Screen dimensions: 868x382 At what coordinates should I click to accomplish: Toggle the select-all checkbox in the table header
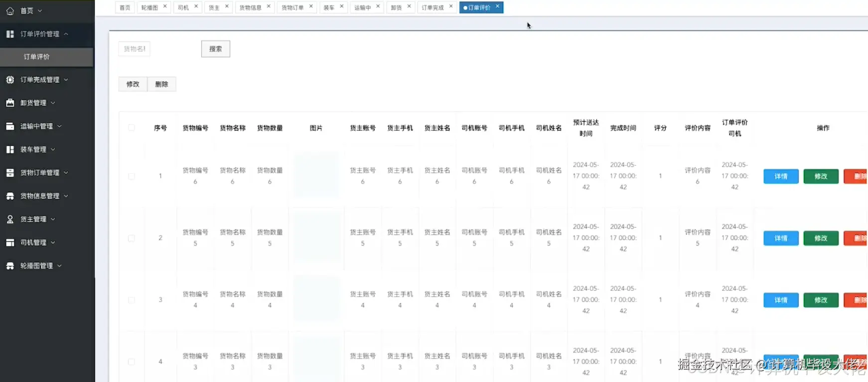tap(132, 128)
